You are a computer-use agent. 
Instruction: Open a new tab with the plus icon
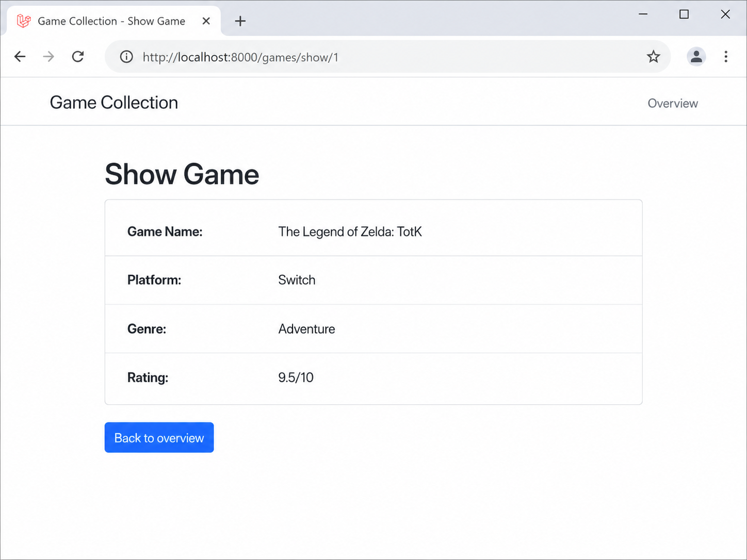[240, 21]
